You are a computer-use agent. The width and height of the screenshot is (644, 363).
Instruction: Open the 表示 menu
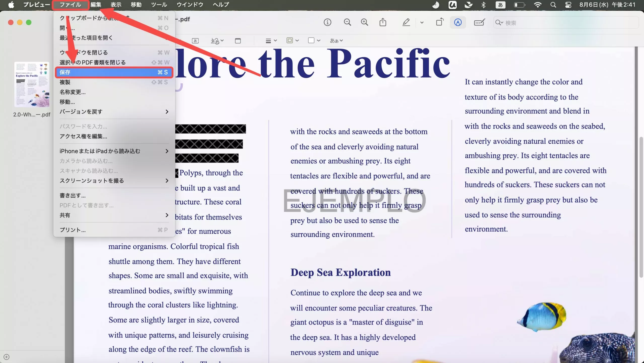pyautogui.click(x=116, y=5)
